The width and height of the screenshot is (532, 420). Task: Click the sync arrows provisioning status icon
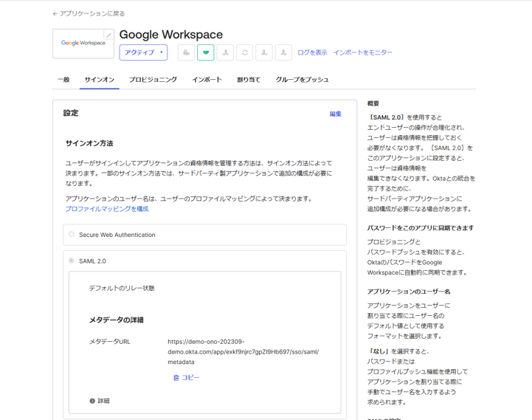245,52
